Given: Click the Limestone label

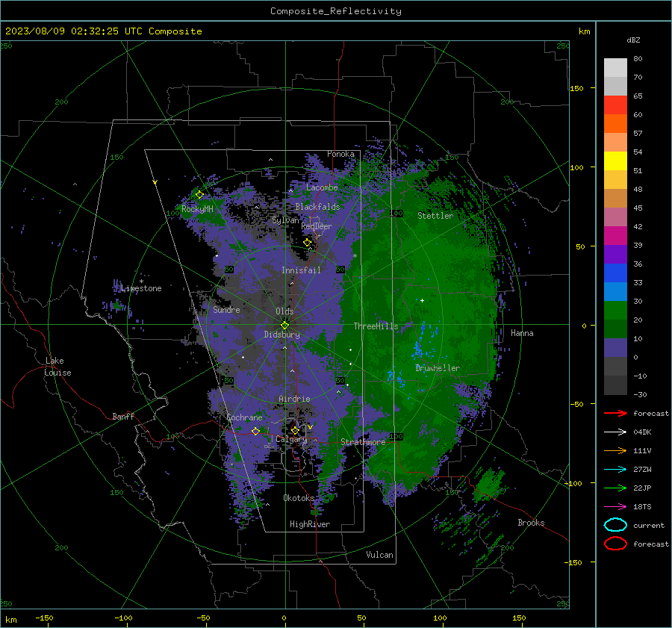Looking at the screenshot, I should point(141,288).
